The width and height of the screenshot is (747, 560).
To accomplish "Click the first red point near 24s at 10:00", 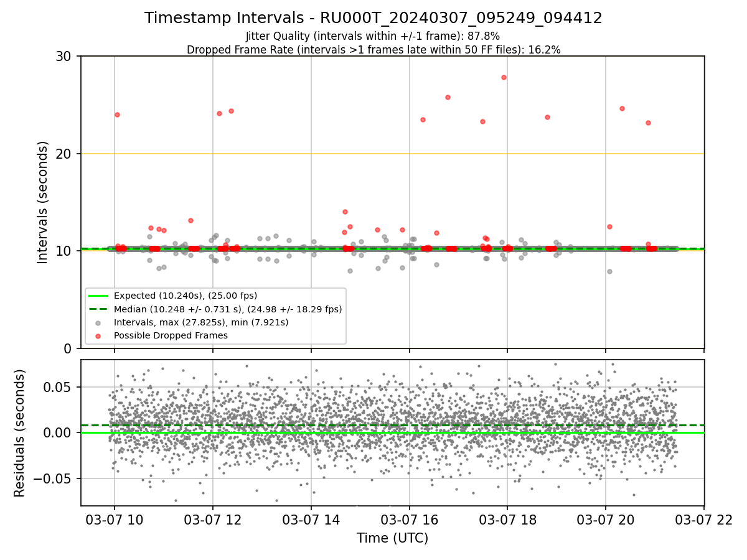I will click(117, 114).
